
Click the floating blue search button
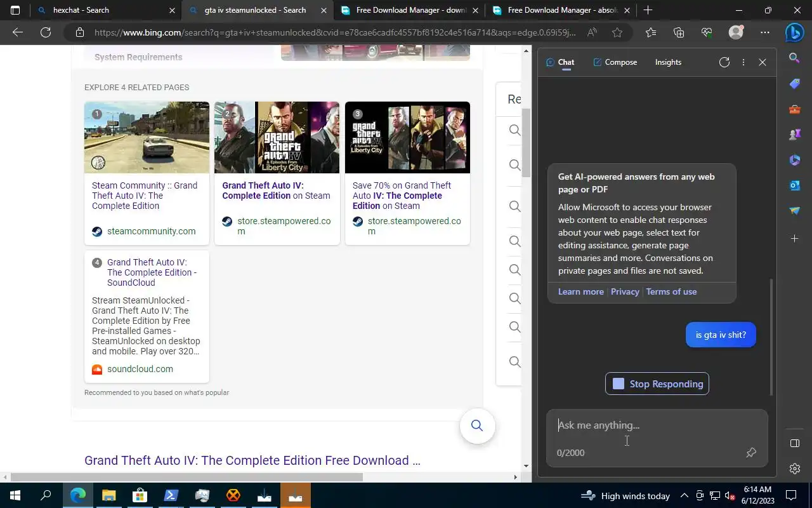[x=477, y=425]
